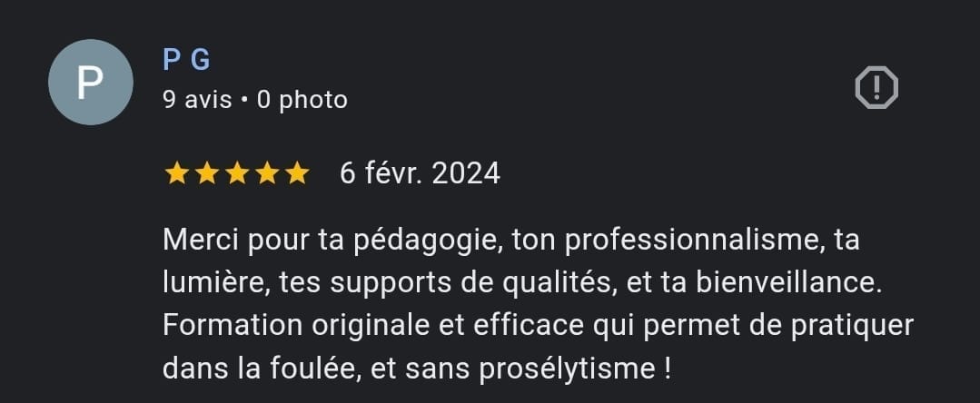This screenshot has width=980, height=403.
Task: Click the dot separator between avis and photo
Action: [244, 100]
